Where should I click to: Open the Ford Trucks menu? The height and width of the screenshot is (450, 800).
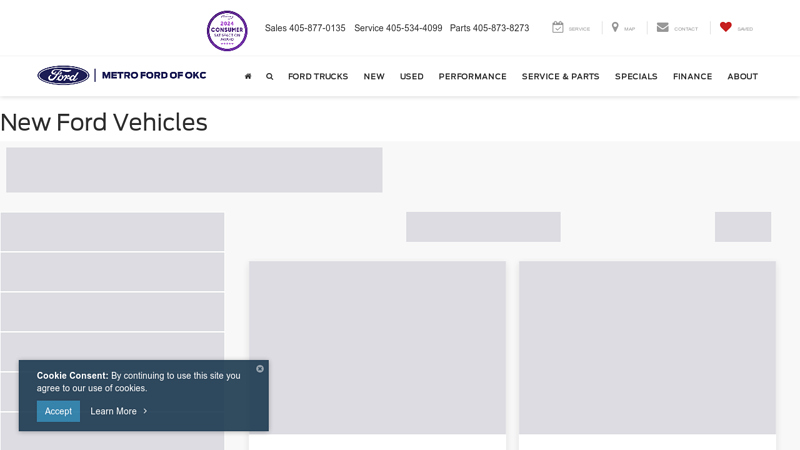[x=318, y=76]
